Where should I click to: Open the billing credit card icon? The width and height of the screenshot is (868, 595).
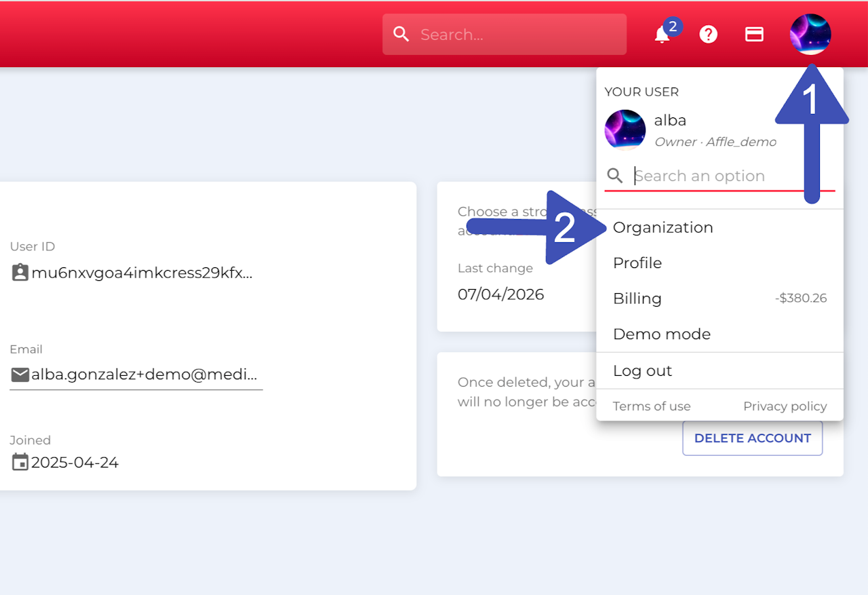pos(754,35)
